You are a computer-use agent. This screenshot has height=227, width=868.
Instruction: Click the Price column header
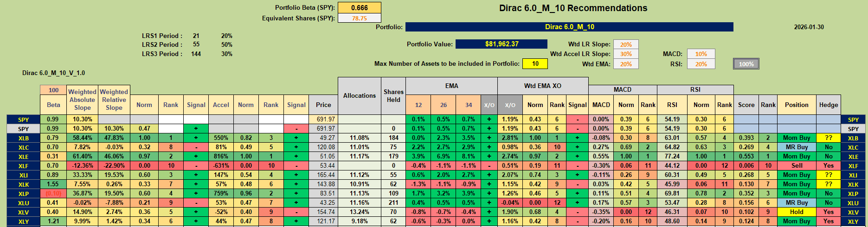tap(323, 105)
